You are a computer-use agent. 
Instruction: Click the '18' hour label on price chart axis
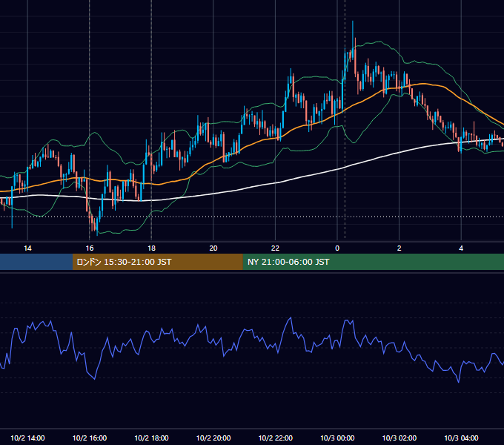151,248
